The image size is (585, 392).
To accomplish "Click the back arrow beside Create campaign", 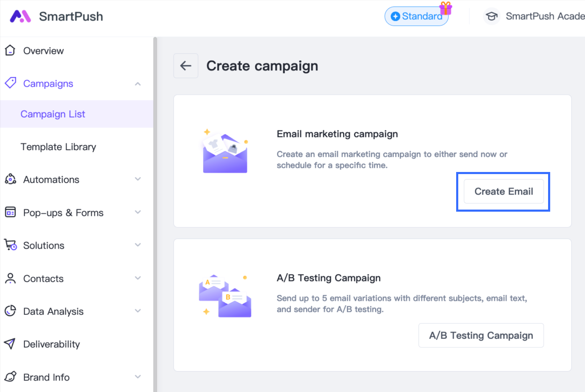I will click(x=186, y=66).
